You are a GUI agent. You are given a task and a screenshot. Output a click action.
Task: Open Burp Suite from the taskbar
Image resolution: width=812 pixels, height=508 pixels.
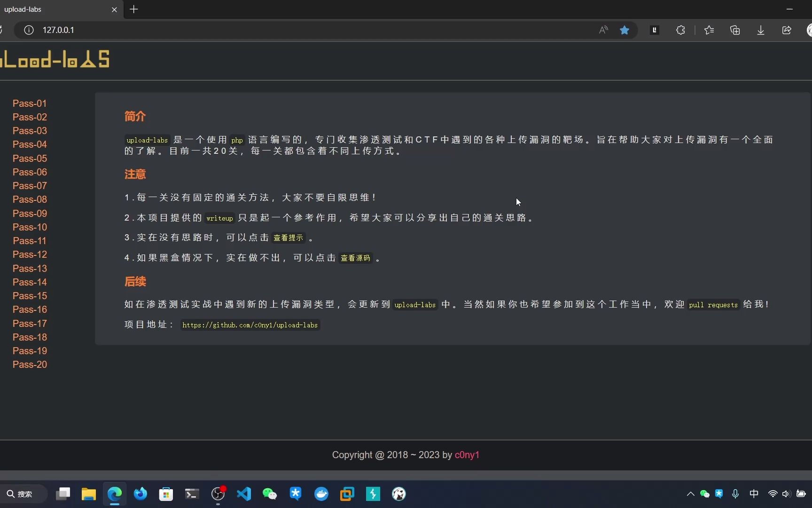(373, 494)
